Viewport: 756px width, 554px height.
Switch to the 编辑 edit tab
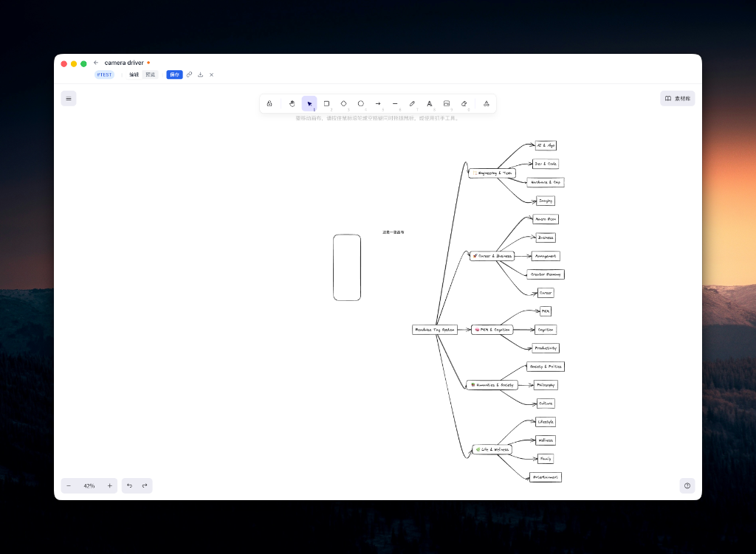tap(133, 75)
